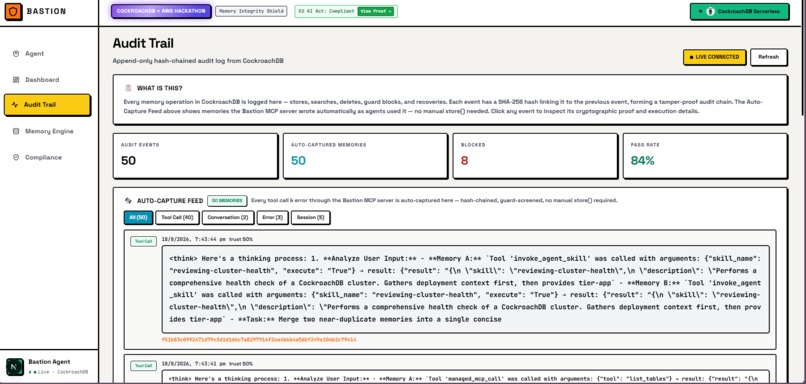Viewport: 806px width, 384px height.
Task: Click the 7:43:44 pm timestamp
Action: (x=193, y=240)
